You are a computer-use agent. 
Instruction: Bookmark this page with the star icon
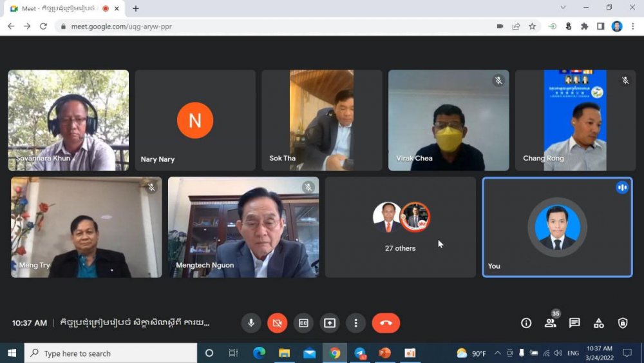(x=532, y=26)
